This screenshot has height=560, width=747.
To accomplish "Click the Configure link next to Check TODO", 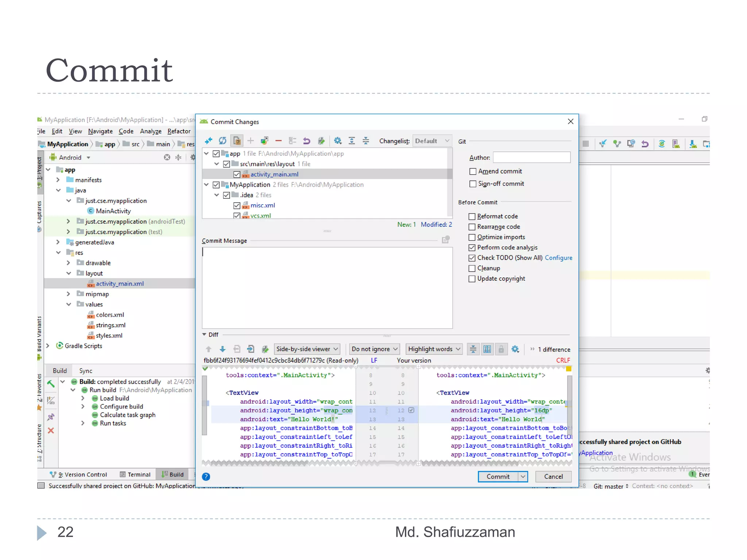I will [x=558, y=258].
